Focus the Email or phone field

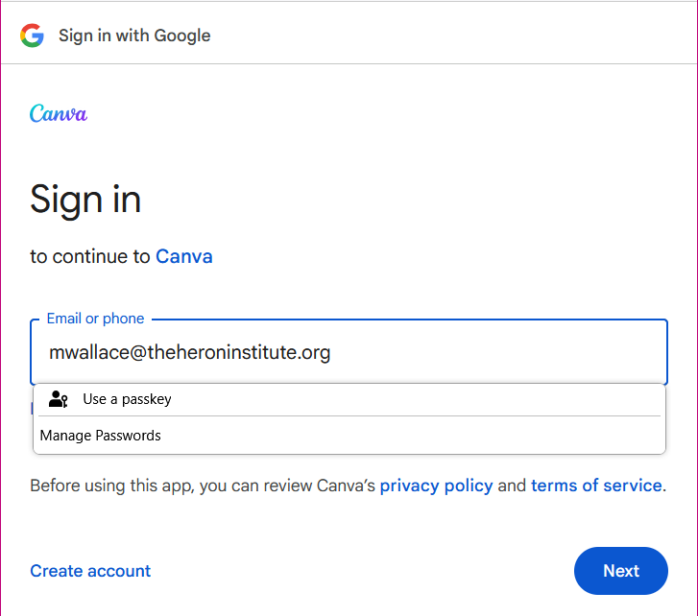349,352
